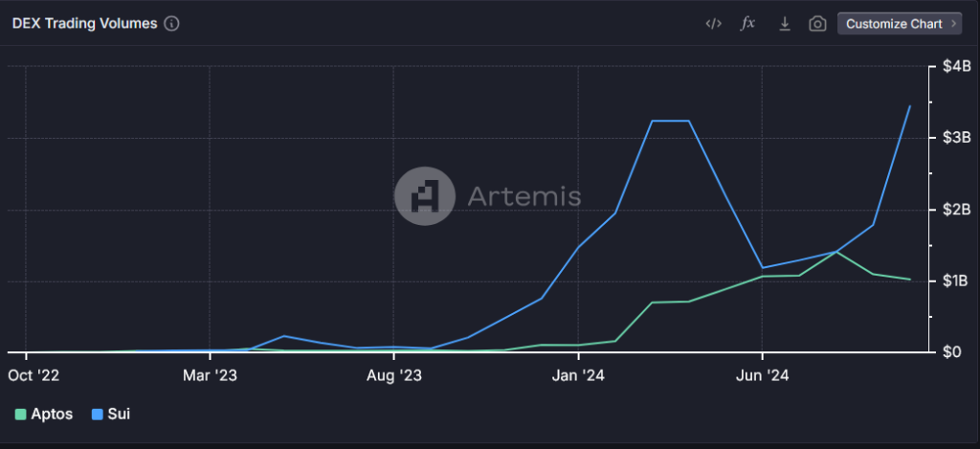Select the $1B axis value
Viewport: 980px width, 449px height.
pos(956,281)
